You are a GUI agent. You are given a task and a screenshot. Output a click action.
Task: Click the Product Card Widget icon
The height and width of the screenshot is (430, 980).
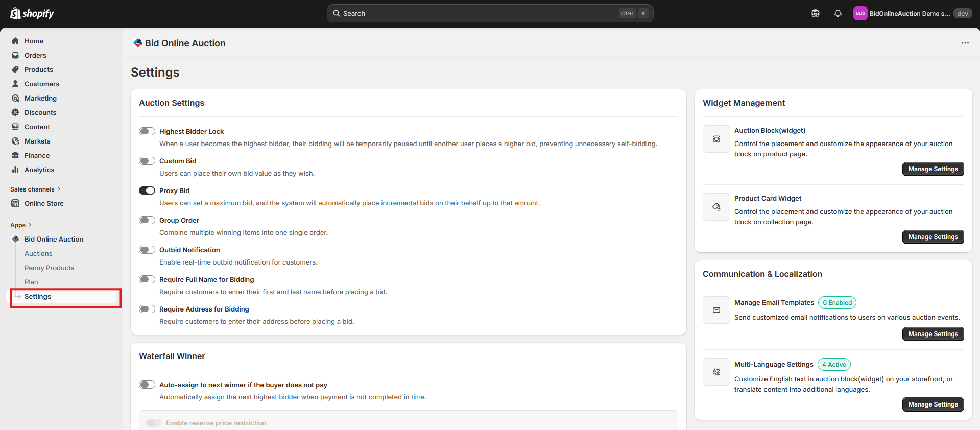tap(716, 207)
